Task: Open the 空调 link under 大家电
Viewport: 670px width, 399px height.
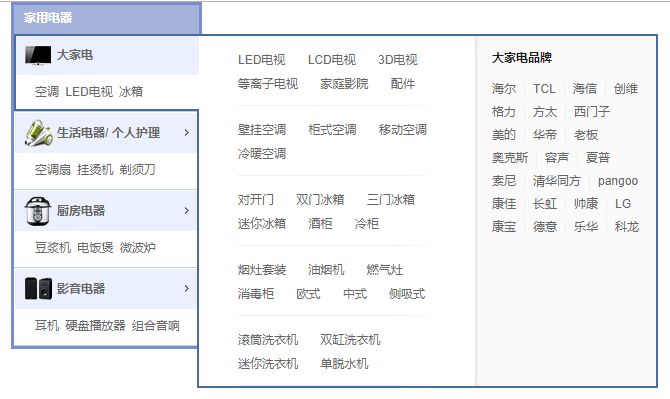Action: (47, 91)
